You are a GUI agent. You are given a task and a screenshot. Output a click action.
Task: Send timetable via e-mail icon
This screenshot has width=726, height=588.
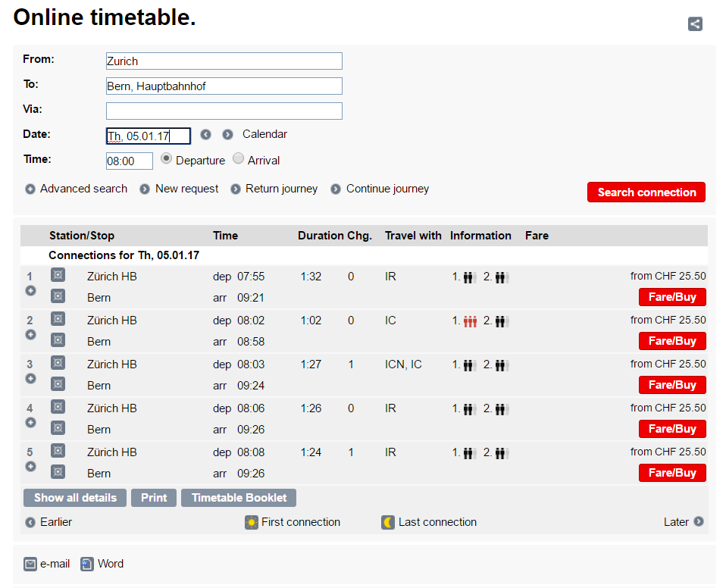coord(30,564)
